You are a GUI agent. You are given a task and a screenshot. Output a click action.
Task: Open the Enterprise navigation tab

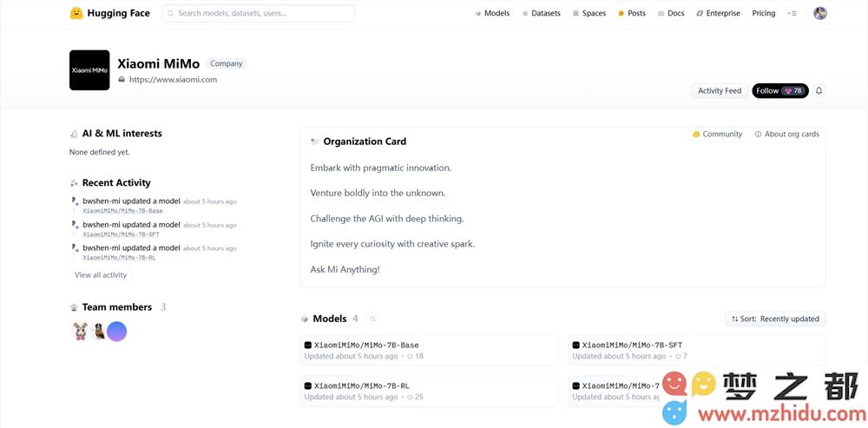tap(718, 13)
